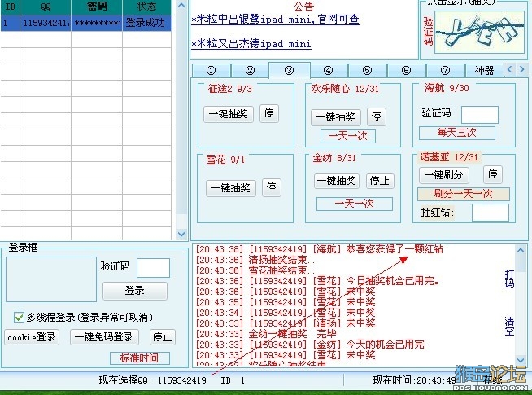Click 停 in the 雪花 group
The height and width of the screenshot is (395, 532).
(x=272, y=187)
